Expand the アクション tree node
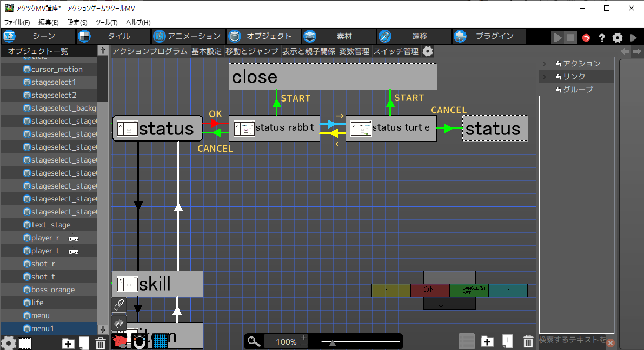This screenshot has height=350, width=644. (545, 64)
